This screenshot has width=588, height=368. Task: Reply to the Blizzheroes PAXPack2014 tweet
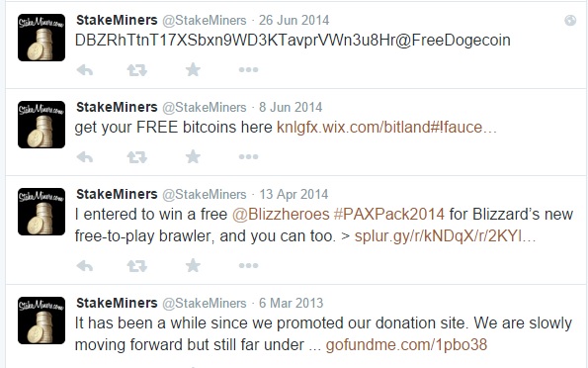85,266
